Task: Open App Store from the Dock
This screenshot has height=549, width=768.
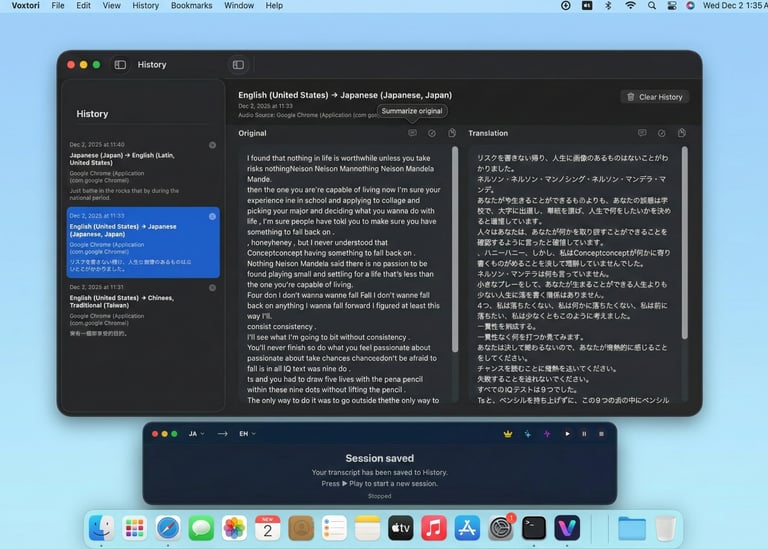Action: coord(467,528)
